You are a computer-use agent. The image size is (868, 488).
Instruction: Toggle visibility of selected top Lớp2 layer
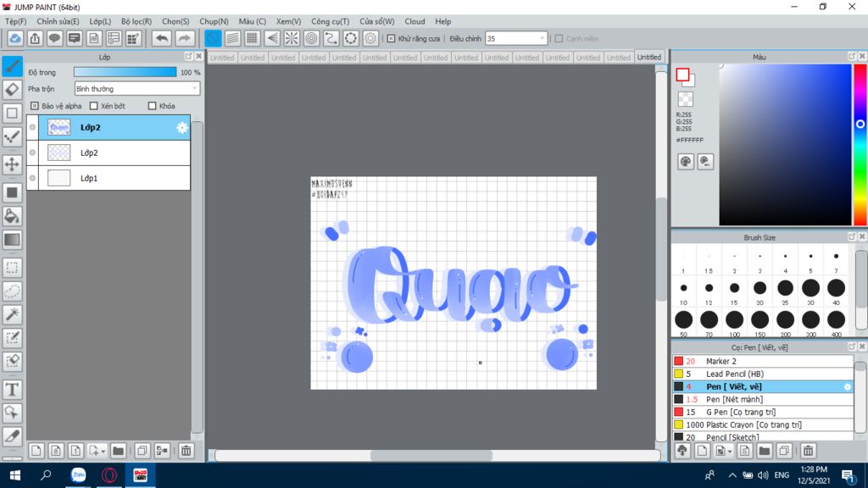click(33, 127)
